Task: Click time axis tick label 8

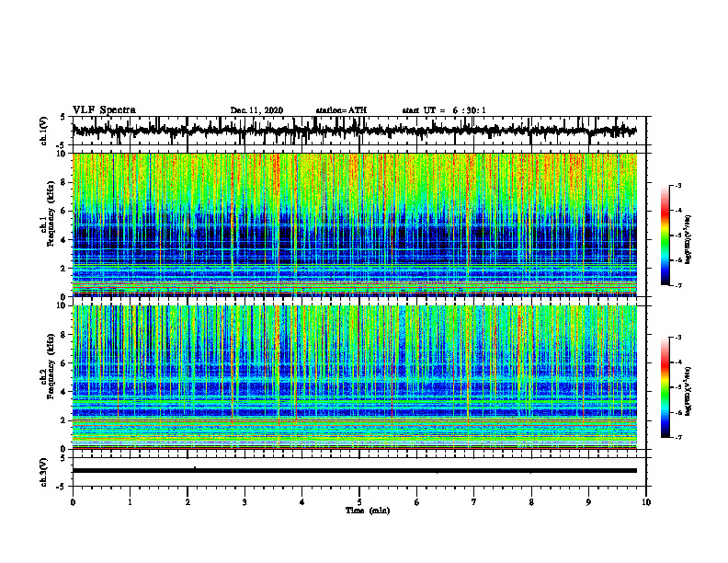Action: pyautogui.click(x=531, y=502)
